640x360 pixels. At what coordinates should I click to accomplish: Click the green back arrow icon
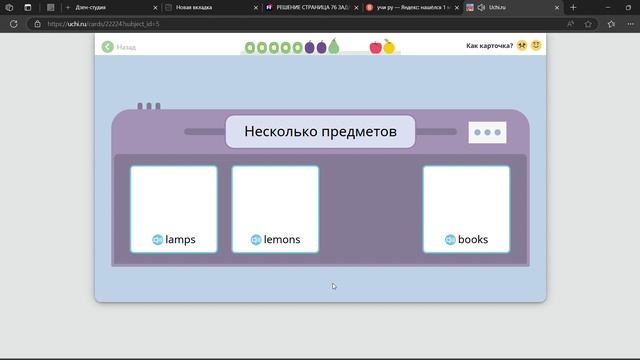(108, 47)
